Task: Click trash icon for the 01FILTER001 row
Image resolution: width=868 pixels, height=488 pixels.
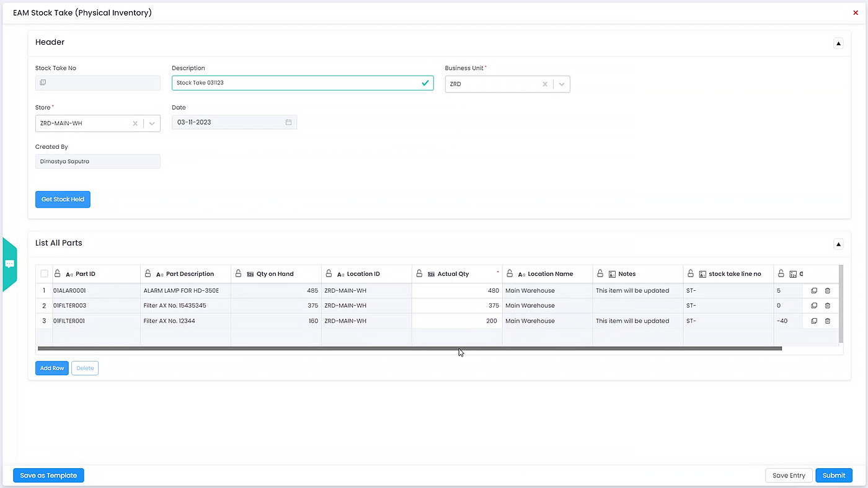Action: tap(827, 321)
